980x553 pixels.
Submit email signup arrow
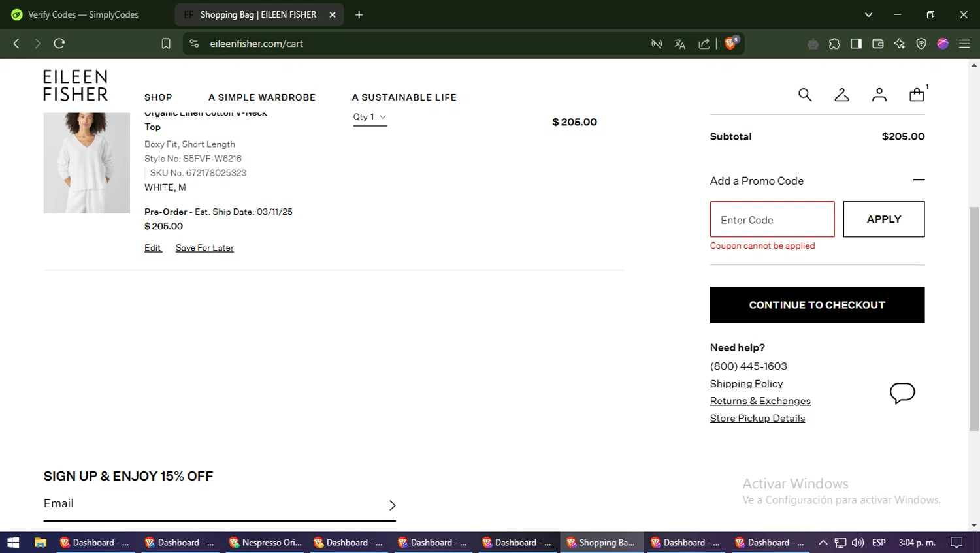(392, 505)
